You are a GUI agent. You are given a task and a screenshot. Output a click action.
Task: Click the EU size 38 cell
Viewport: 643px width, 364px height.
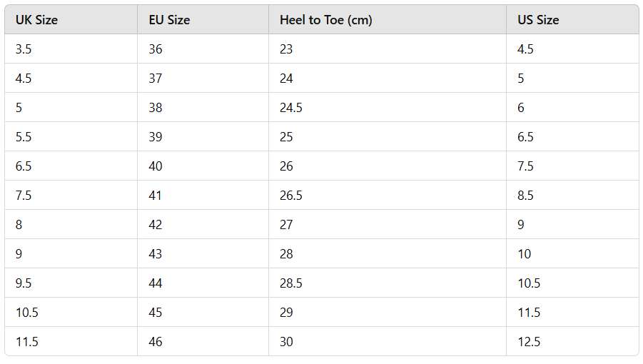[156, 108]
